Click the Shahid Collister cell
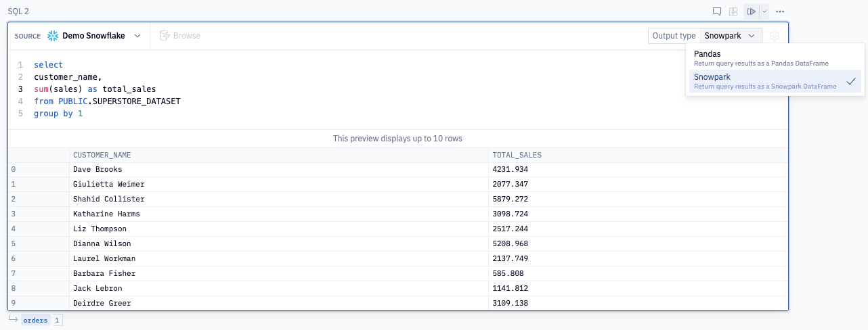The image size is (868, 330). click(279, 199)
